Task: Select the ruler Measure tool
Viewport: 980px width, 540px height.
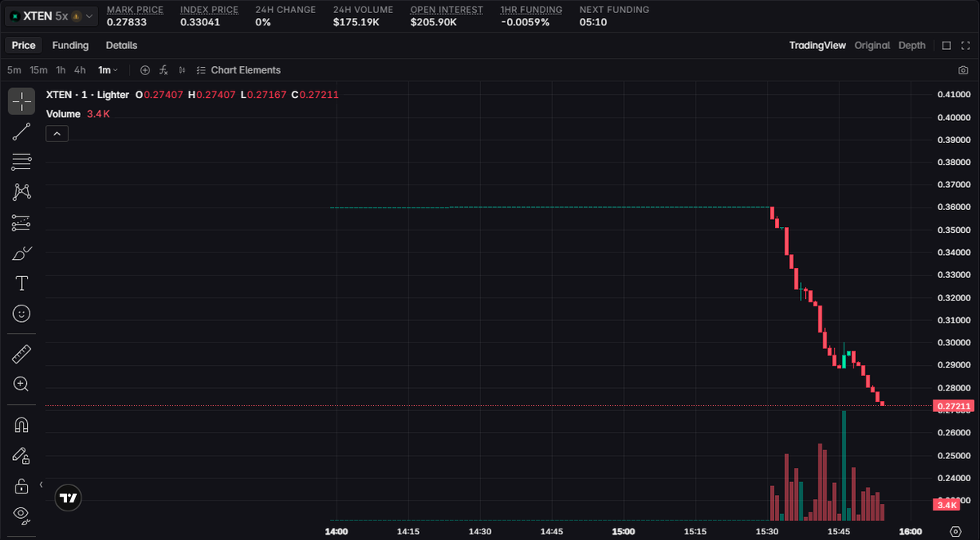Action: (21, 354)
